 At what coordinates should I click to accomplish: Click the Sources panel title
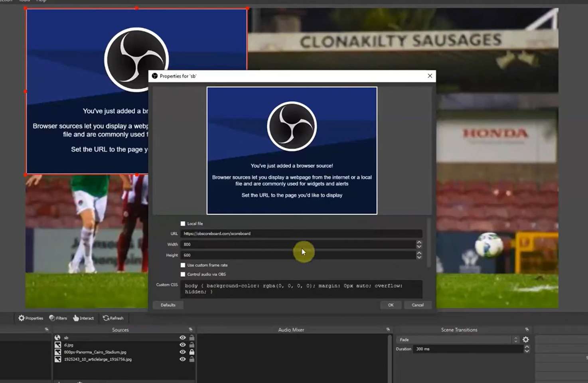pyautogui.click(x=120, y=330)
